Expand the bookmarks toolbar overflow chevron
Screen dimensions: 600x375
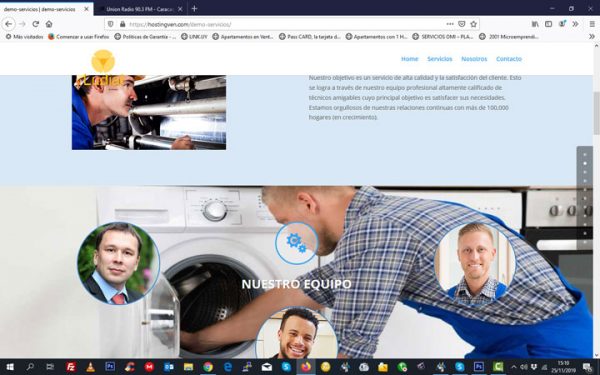pos(592,37)
